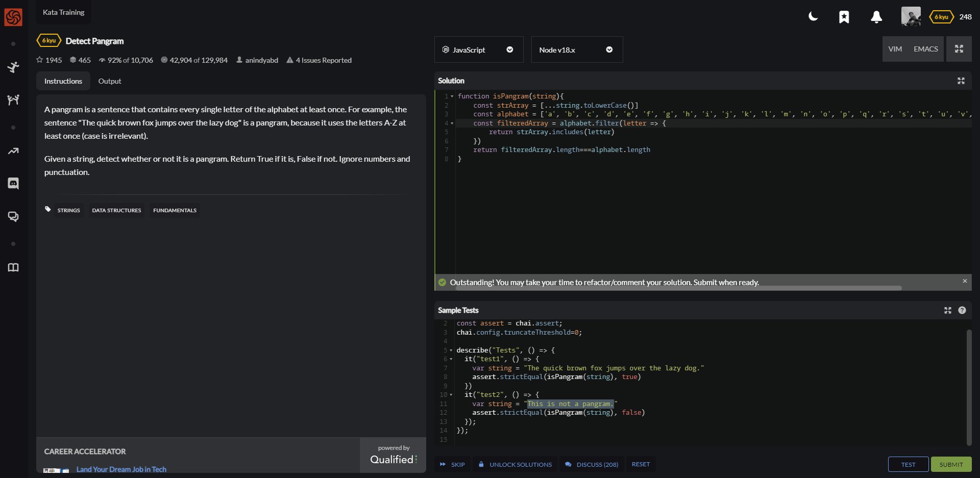Switch to the Instructions tab

tap(63, 81)
